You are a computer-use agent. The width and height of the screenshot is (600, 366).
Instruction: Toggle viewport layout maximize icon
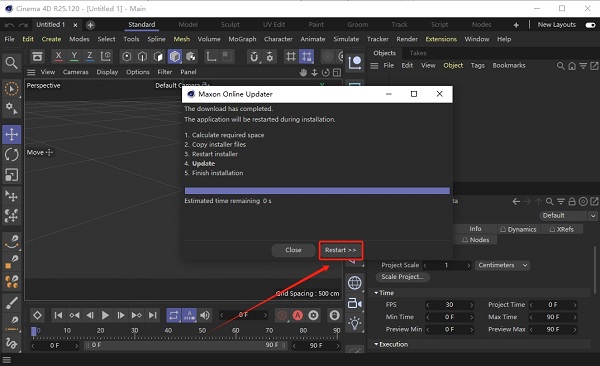click(x=337, y=72)
